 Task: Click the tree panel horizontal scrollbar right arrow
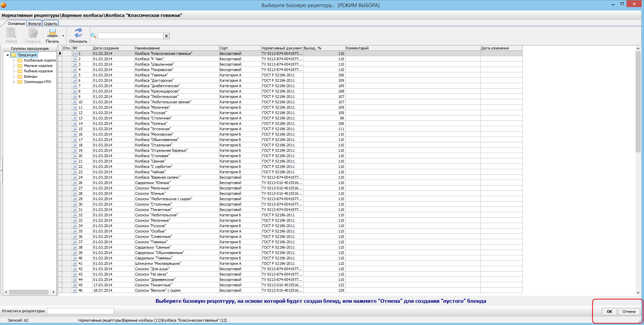pyautogui.click(x=54, y=292)
